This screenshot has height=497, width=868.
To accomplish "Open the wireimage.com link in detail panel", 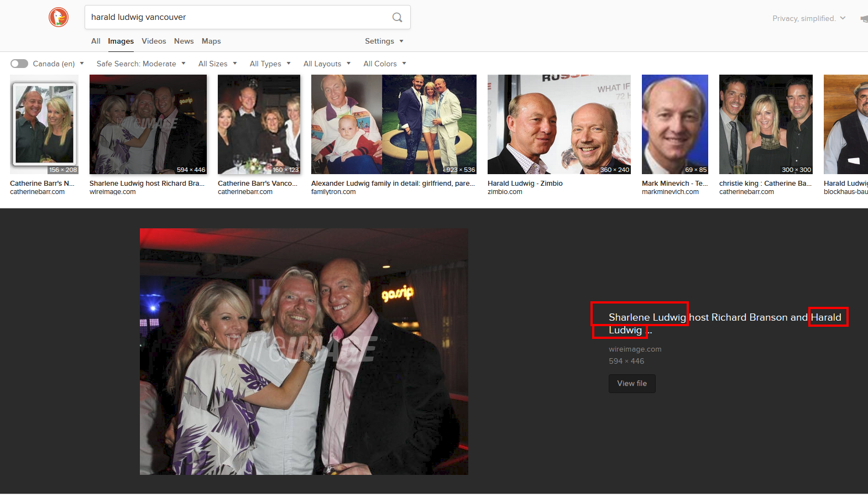I will 635,349.
